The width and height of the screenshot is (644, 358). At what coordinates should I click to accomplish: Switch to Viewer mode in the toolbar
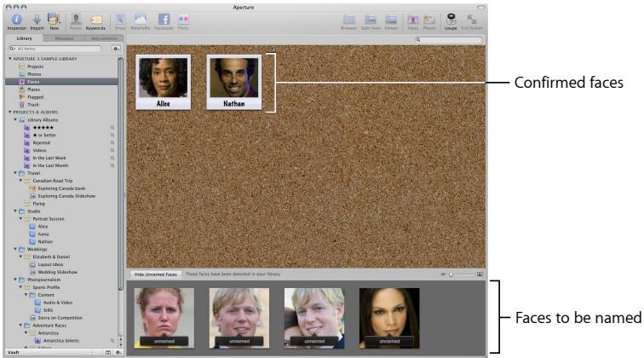(x=391, y=22)
